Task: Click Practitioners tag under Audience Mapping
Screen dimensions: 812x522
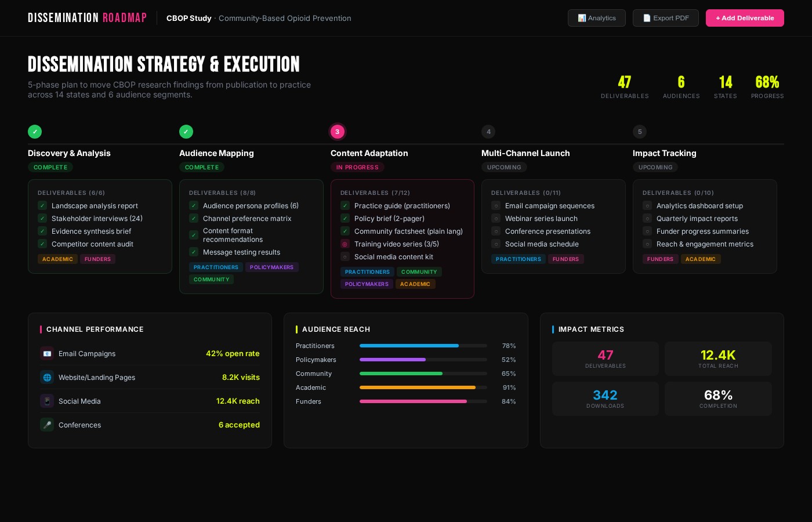Action: (216, 267)
